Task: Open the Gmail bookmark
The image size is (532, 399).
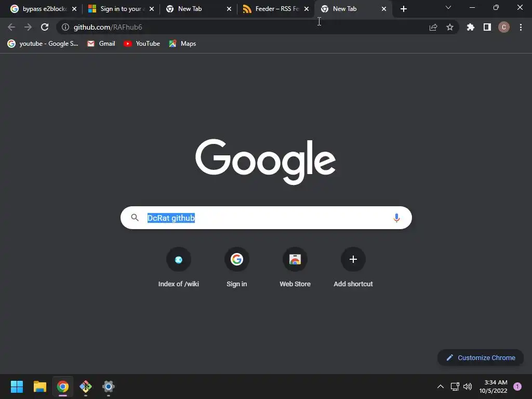Action: (x=101, y=44)
